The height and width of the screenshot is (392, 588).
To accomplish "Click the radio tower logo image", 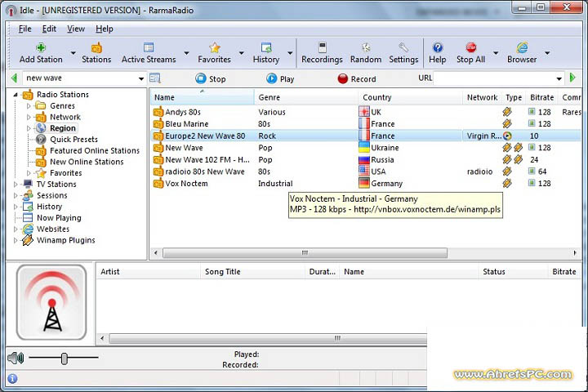I will (51, 302).
